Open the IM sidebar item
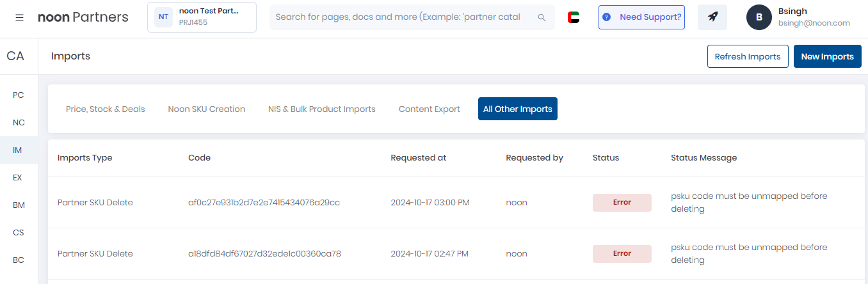This screenshot has height=284, width=868. click(x=19, y=150)
